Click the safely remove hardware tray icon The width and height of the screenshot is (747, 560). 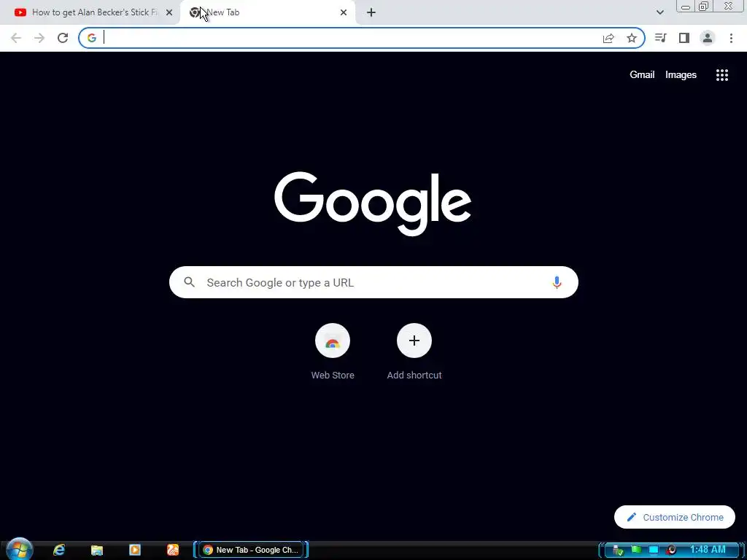tap(618, 551)
